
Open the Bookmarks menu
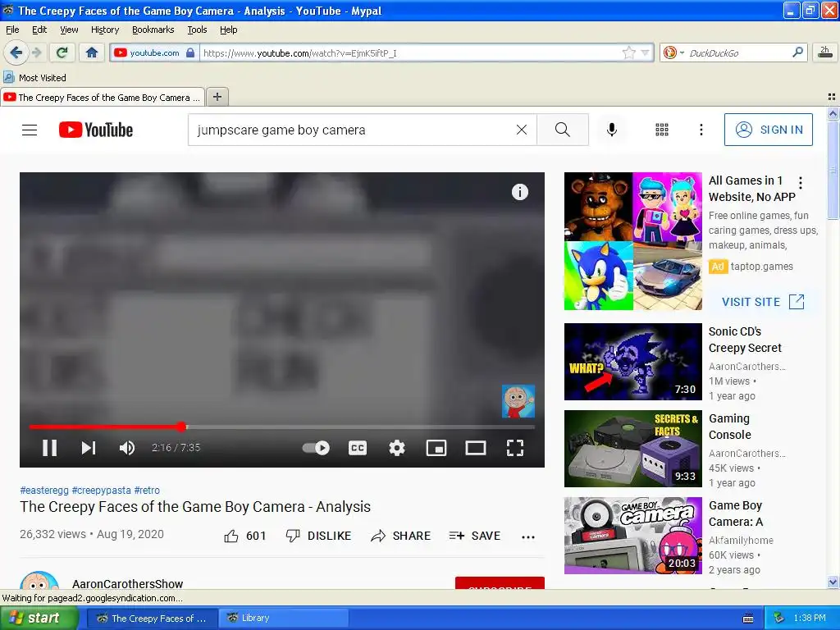point(153,30)
